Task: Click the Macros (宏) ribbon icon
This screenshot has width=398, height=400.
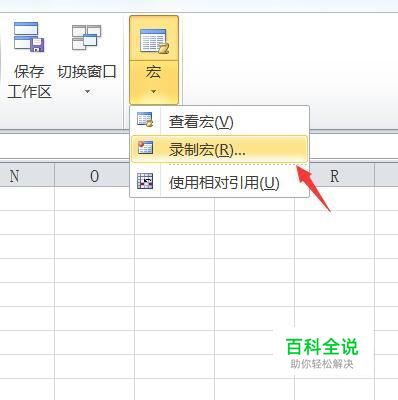Action: [154, 41]
